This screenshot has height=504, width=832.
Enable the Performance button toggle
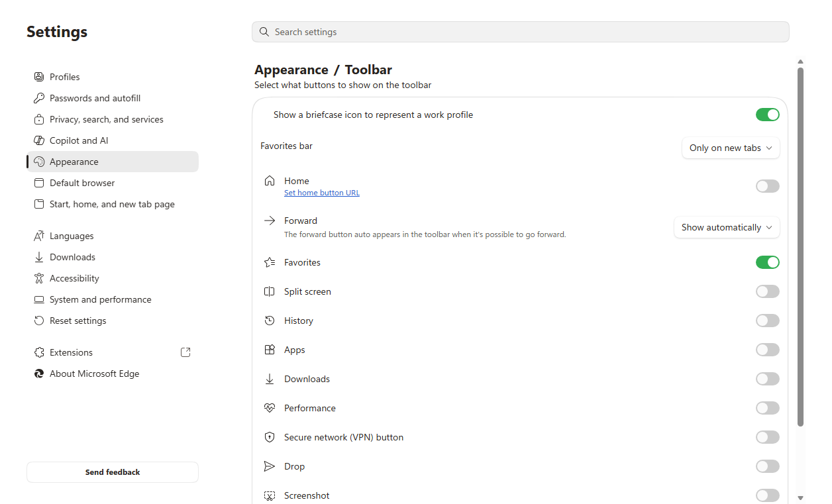pyautogui.click(x=768, y=408)
